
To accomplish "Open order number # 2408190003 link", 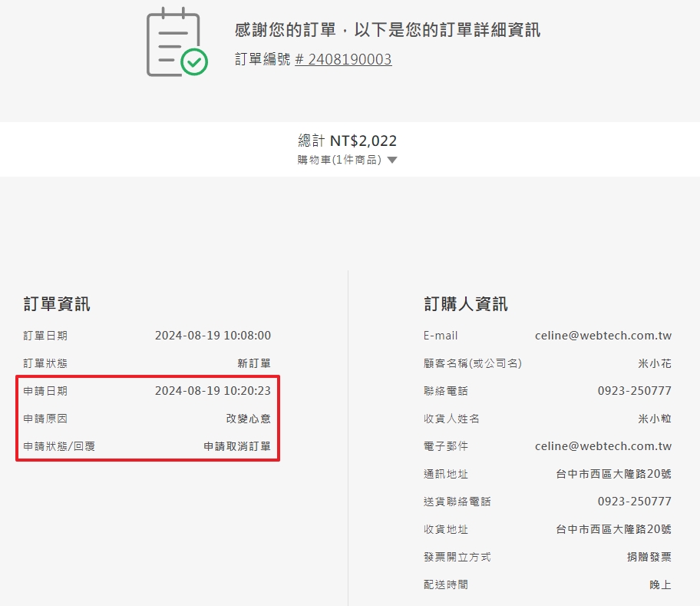I will click(x=343, y=60).
